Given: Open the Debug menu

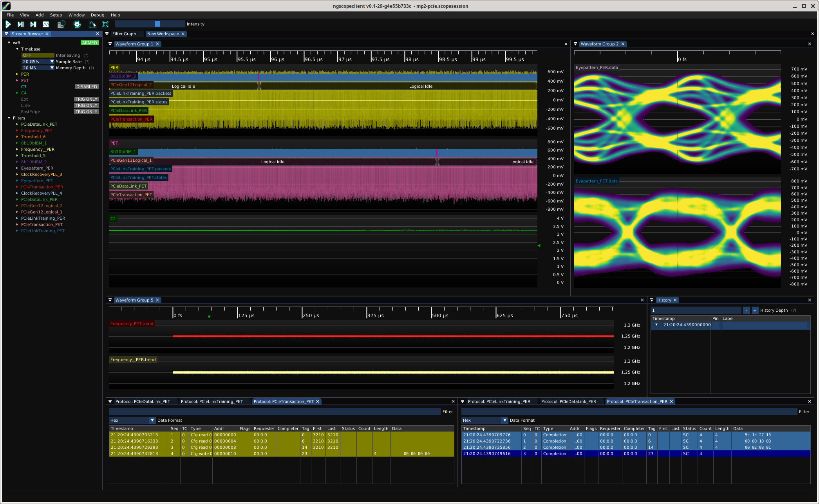Looking at the screenshot, I should point(97,15).
